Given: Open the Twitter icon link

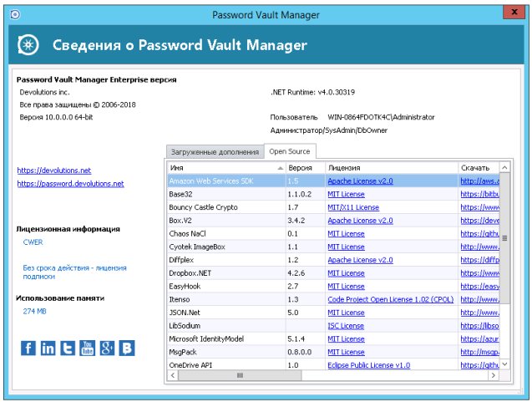Looking at the screenshot, I should tap(68, 348).
